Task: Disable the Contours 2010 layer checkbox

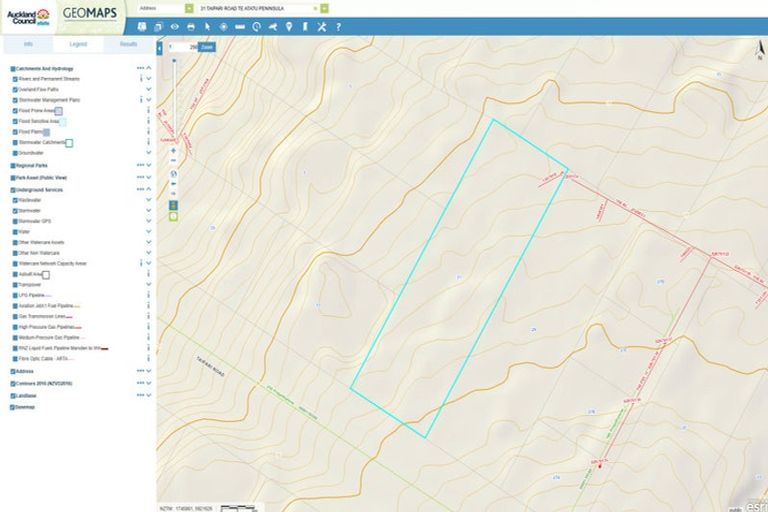Action: pos(12,383)
